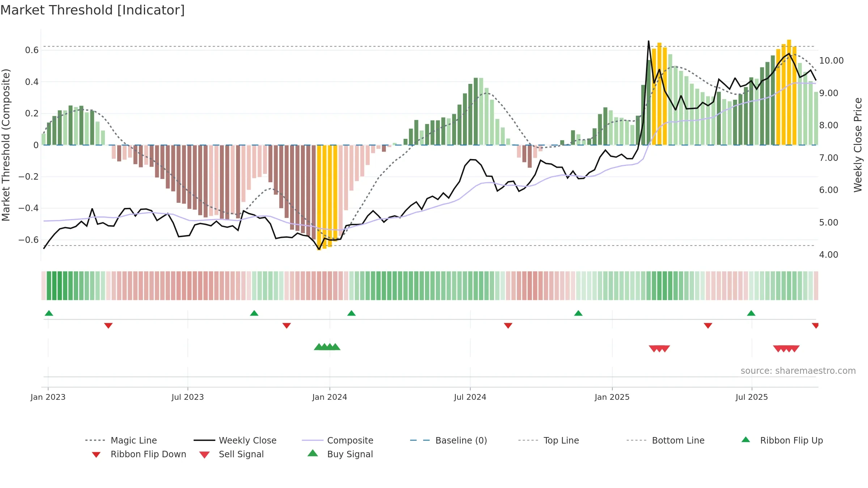The image size is (868, 488).
Task: Select the ribbon flip down marker near November 2023
Action: click(286, 326)
